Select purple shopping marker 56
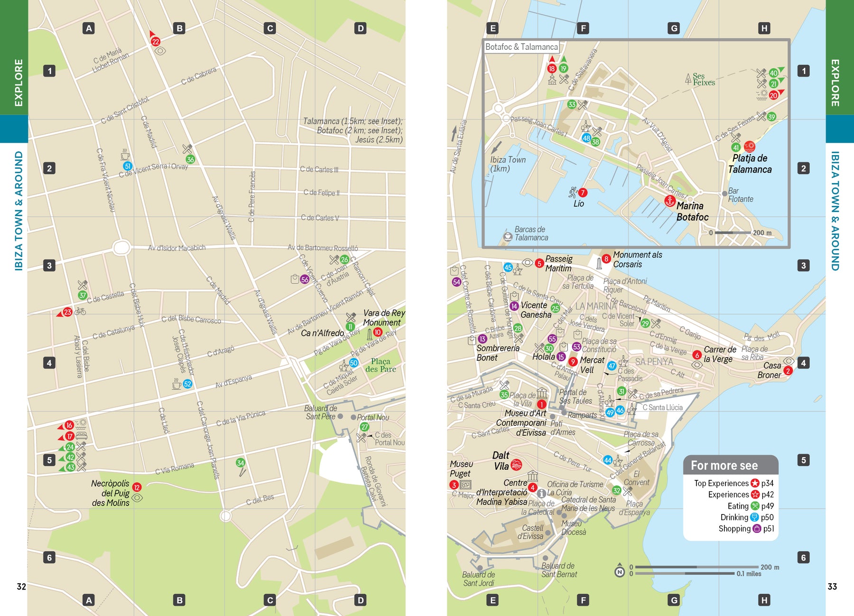The width and height of the screenshot is (854, 616). [305, 279]
